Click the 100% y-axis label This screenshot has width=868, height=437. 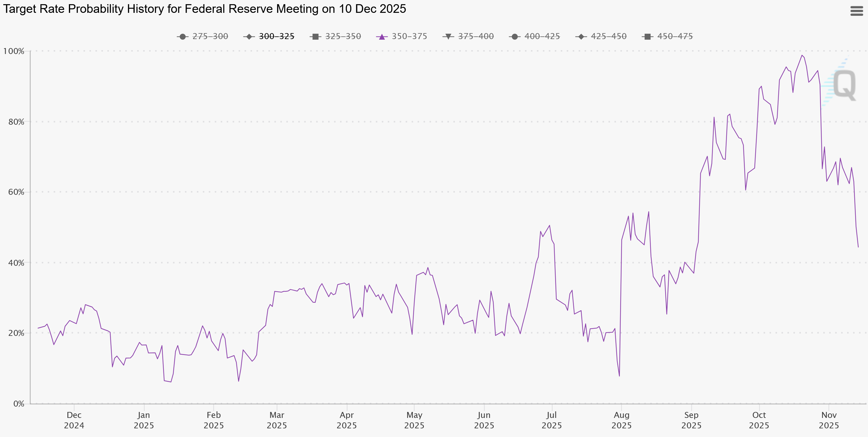(14, 51)
